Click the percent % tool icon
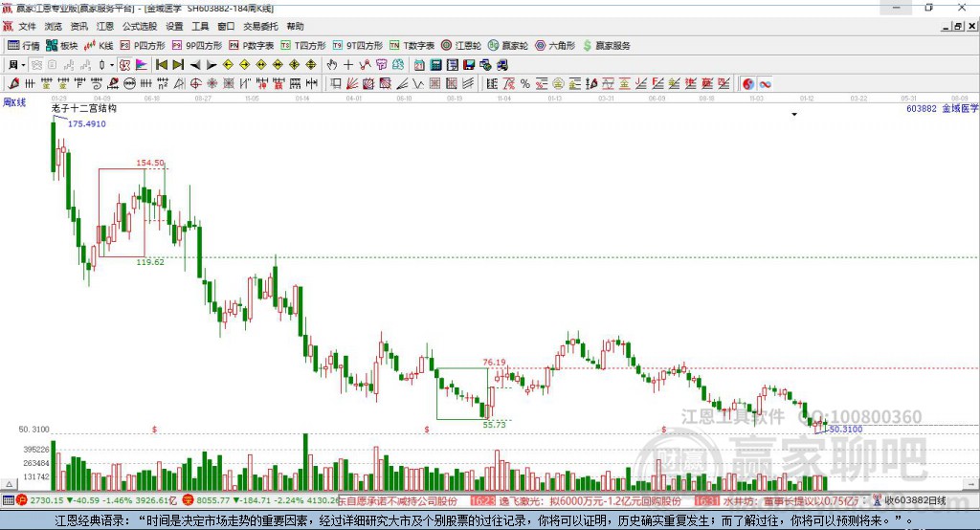The height and width of the screenshot is (530, 980). point(525,84)
